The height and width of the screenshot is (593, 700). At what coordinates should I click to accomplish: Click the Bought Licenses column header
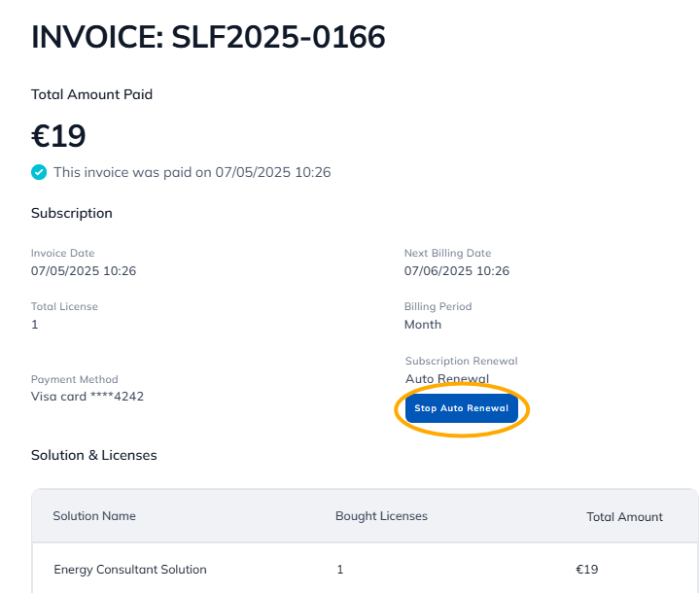[x=381, y=516]
